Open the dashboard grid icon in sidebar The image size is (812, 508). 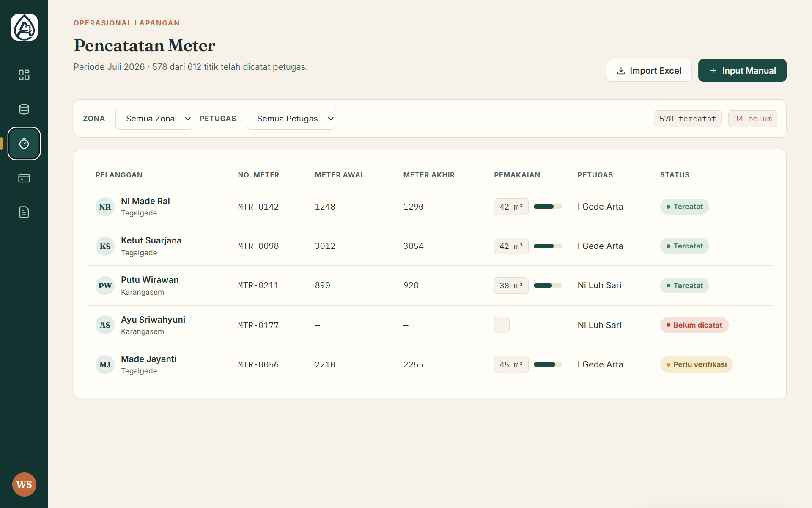[x=24, y=75]
